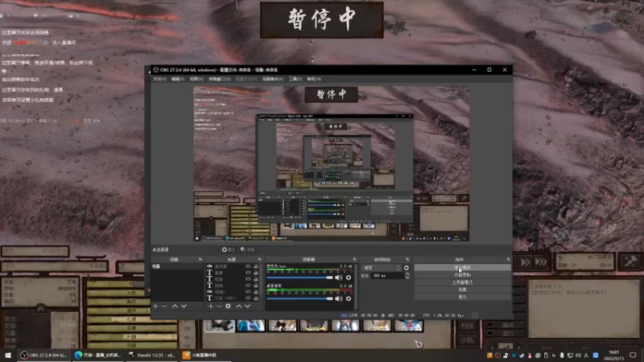Toggle visibility eye of 文本 (GDI+) source
Viewport: 644px width, 362px height.
(x=248, y=298)
